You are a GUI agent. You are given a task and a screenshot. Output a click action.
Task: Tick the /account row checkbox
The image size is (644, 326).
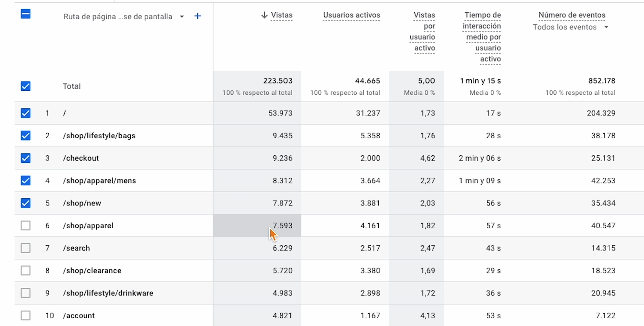[x=25, y=315]
